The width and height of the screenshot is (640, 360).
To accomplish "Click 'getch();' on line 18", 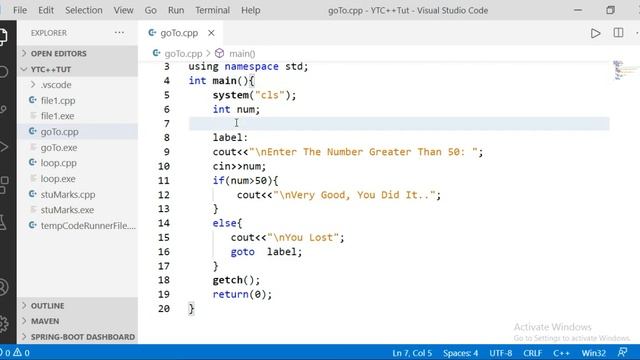I will pos(236,280).
